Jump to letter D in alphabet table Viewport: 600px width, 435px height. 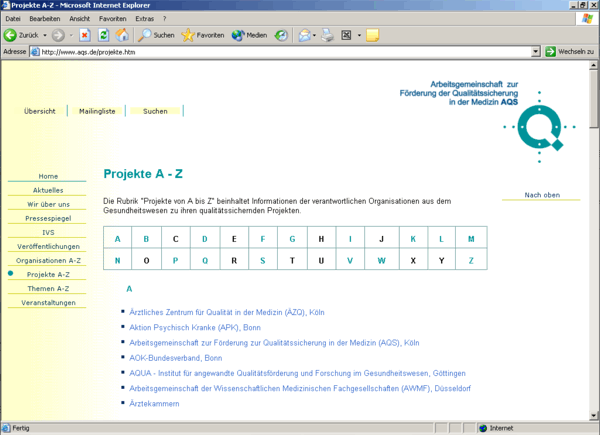[205, 239]
